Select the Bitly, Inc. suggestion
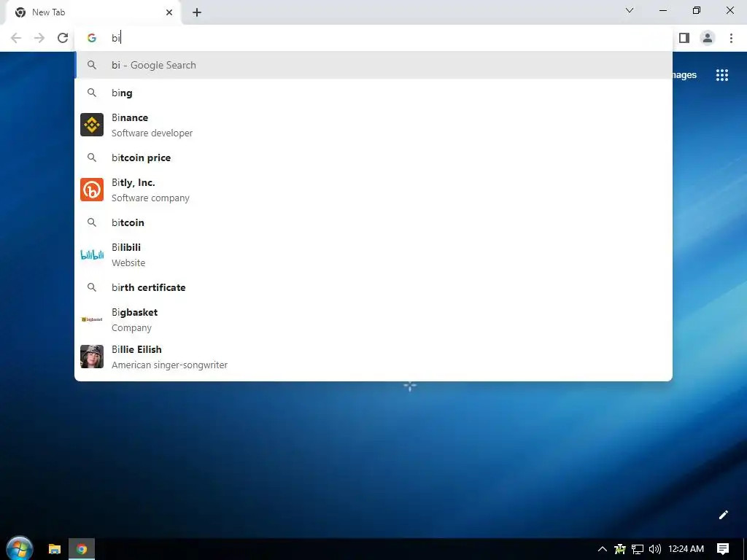Viewport: 747px width, 560px height. (373, 190)
